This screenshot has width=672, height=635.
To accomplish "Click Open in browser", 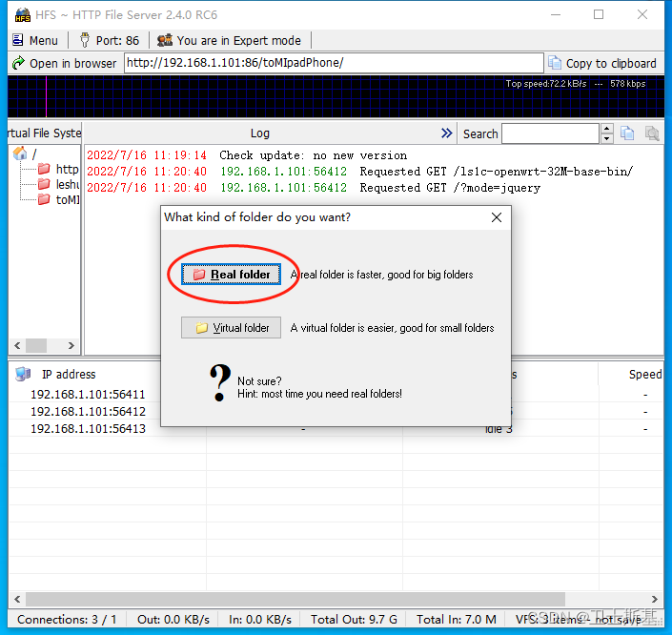I will [64, 64].
